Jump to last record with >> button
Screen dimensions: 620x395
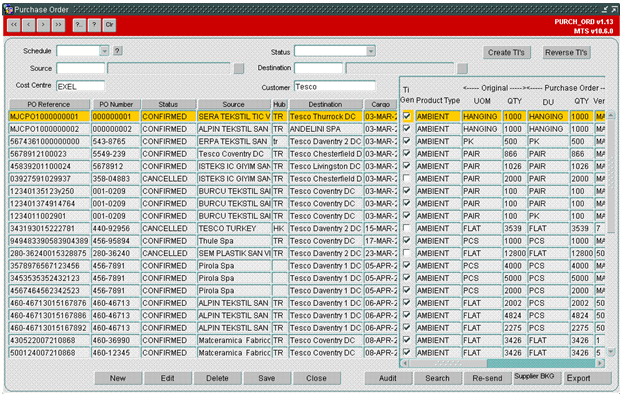(58, 25)
